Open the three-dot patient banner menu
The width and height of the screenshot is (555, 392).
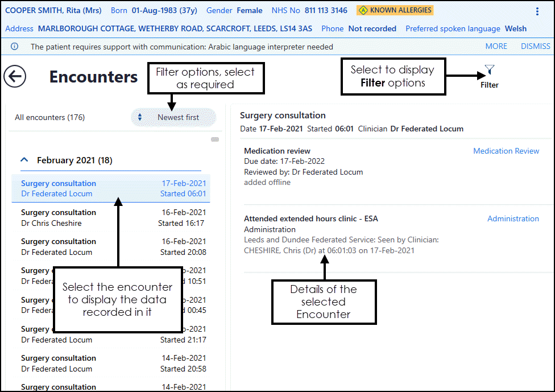click(537, 11)
